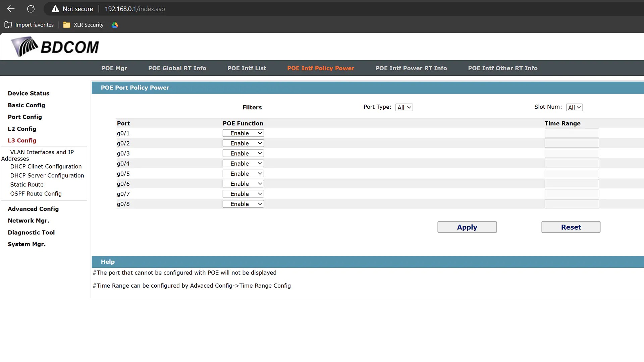Expand Advanced Config in sidebar
The width and height of the screenshot is (644, 362).
point(33,209)
